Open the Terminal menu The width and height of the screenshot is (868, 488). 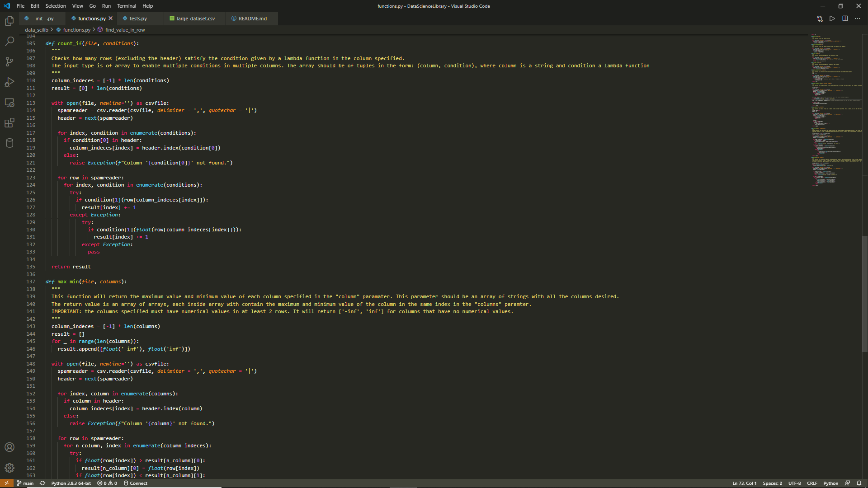pyautogui.click(x=126, y=6)
